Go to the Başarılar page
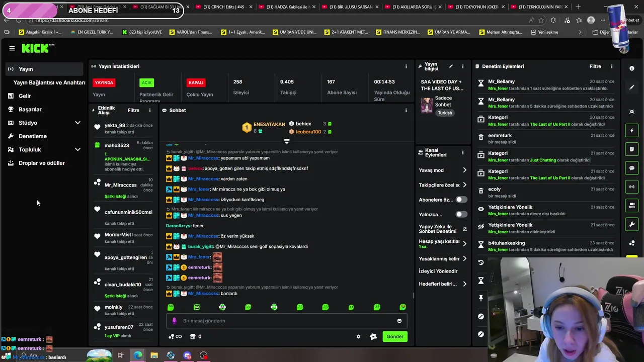 coord(30,109)
